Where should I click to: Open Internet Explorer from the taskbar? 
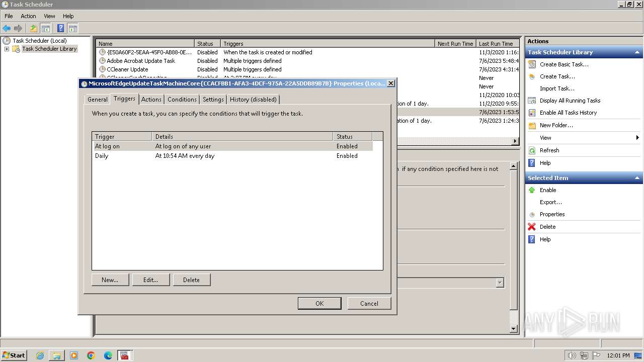[x=40, y=355]
